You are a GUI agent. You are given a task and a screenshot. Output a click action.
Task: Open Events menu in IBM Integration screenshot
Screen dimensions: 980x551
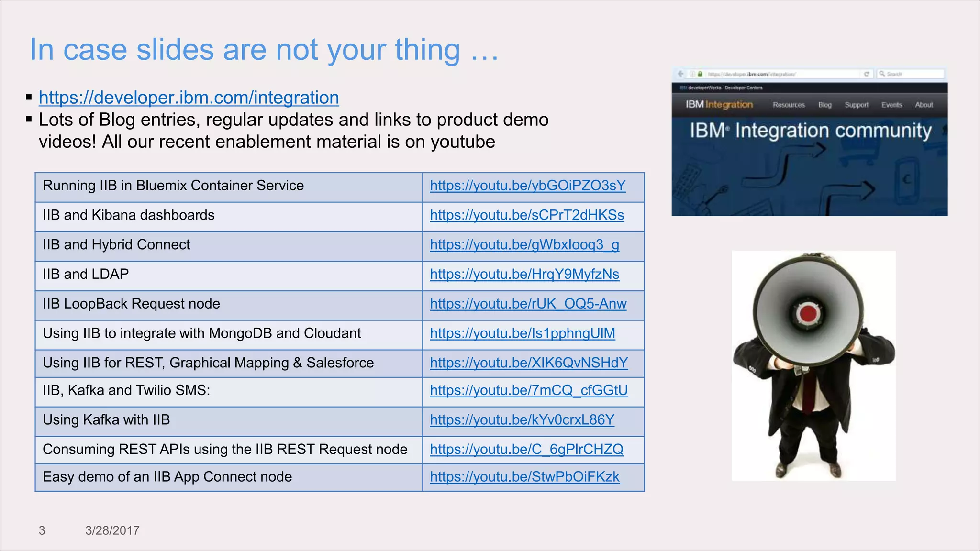click(x=892, y=105)
